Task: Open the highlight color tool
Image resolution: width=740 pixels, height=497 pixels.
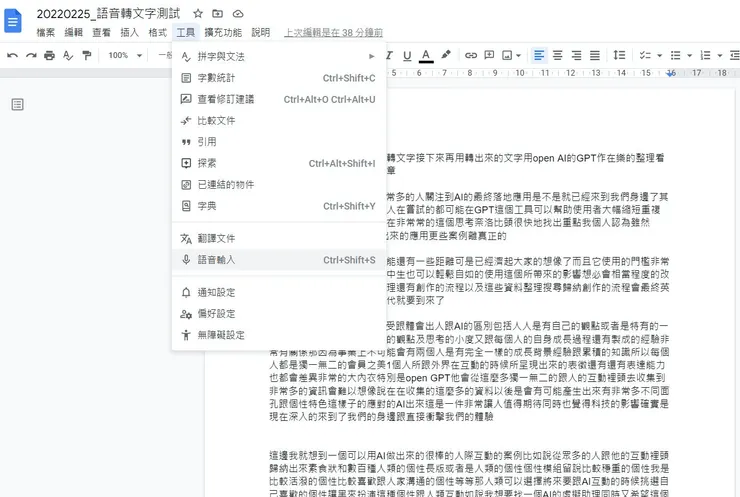Action: [x=446, y=55]
